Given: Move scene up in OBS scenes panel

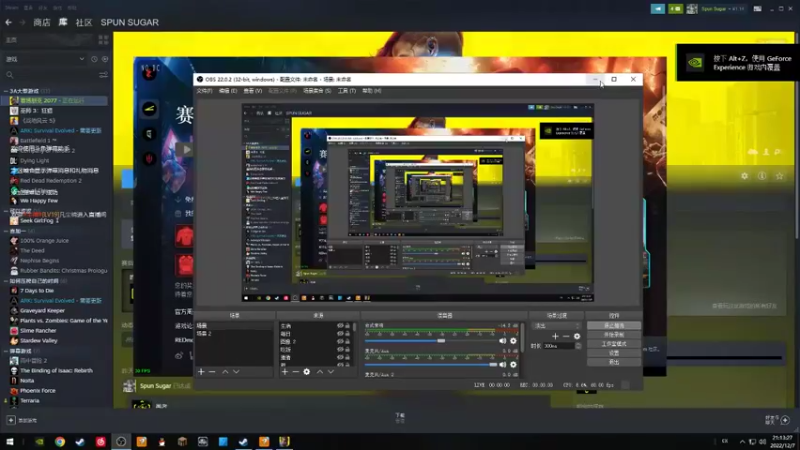Looking at the screenshot, I should pos(225,372).
